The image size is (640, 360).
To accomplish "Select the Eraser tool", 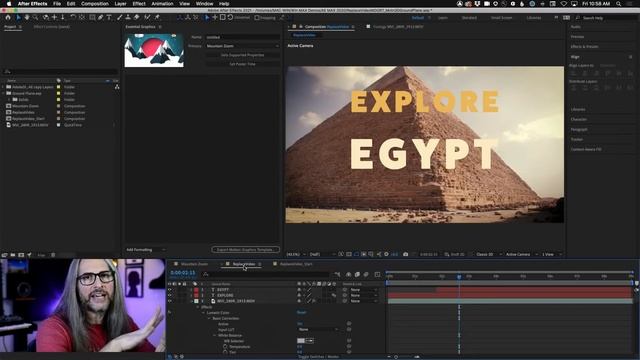I will 136,18.
